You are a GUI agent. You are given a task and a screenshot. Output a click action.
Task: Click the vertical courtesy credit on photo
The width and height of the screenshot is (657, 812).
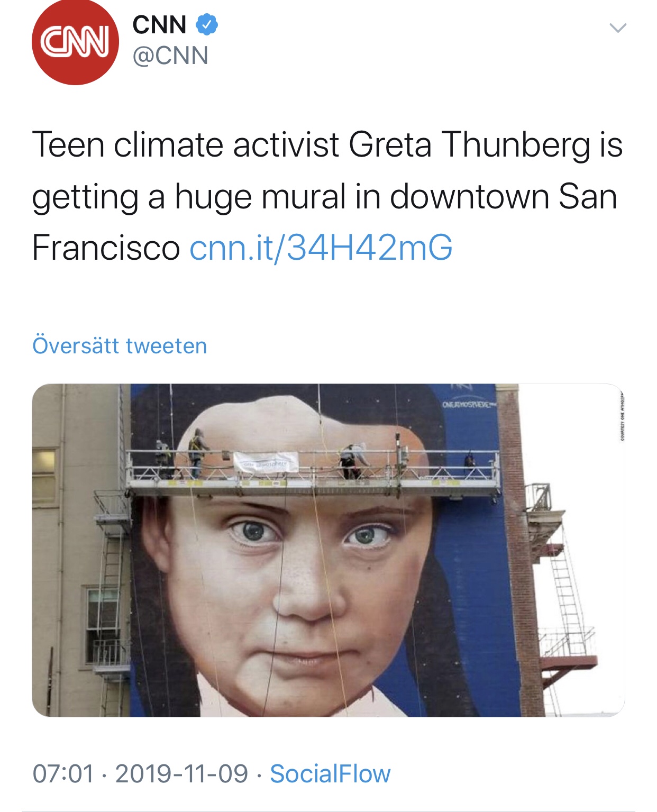(623, 416)
